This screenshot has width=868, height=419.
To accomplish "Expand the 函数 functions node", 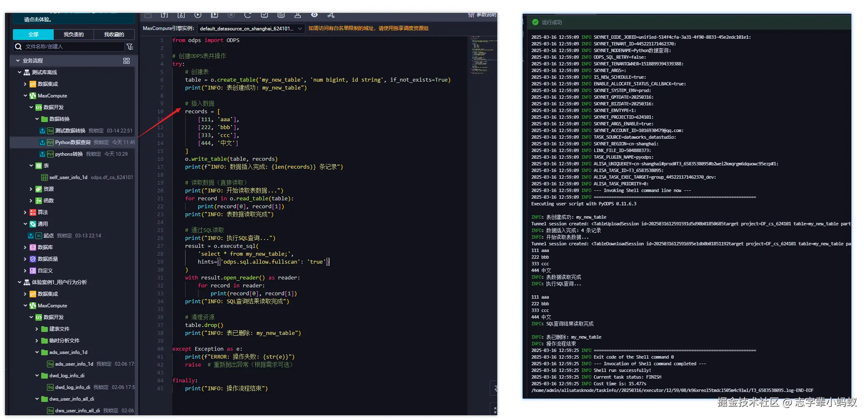I will [31, 201].
